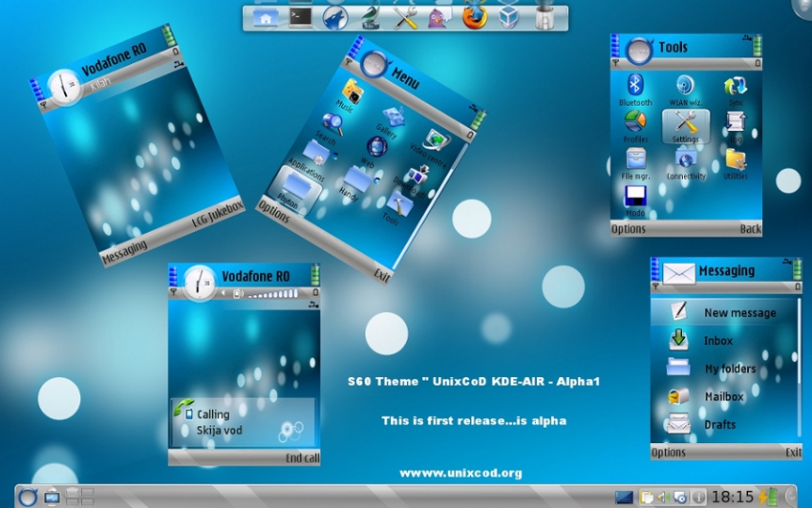Open Sync in the Tools screen
812x508 pixels.
click(736, 90)
